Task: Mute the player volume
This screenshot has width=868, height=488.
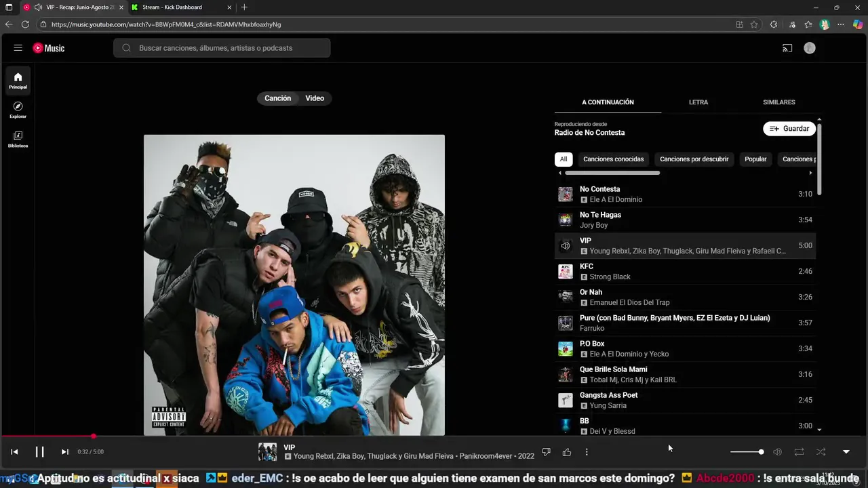Action: [x=777, y=452]
